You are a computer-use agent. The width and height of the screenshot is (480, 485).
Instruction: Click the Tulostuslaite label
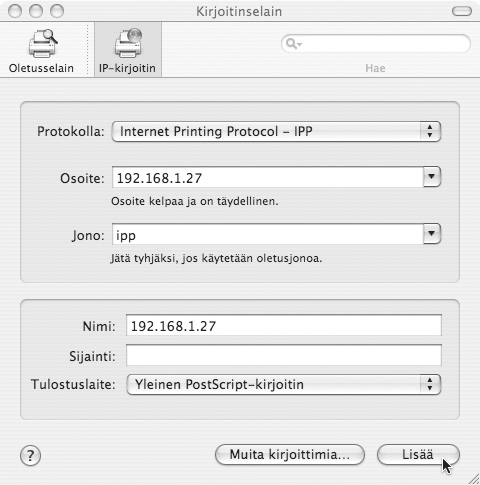click(73, 384)
